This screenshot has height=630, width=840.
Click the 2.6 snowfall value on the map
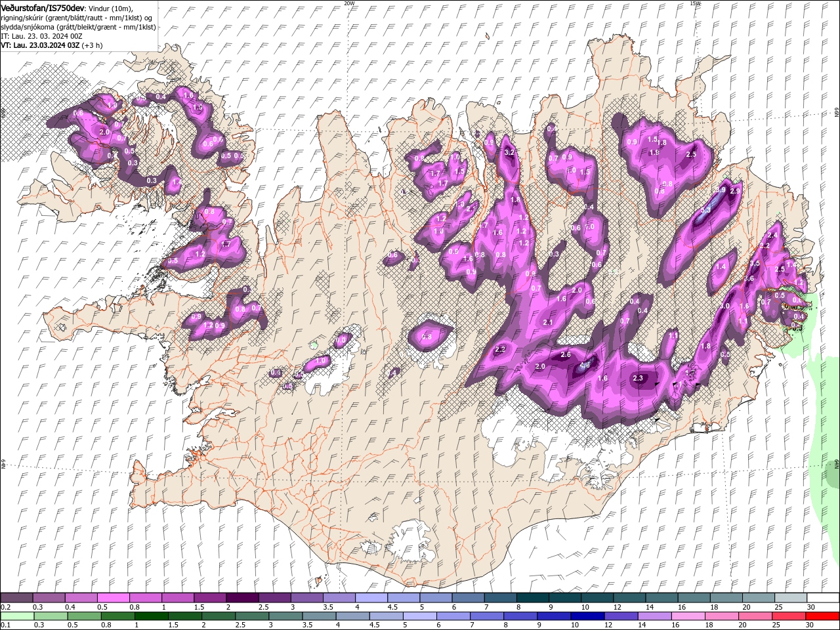click(x=566, y=355)
